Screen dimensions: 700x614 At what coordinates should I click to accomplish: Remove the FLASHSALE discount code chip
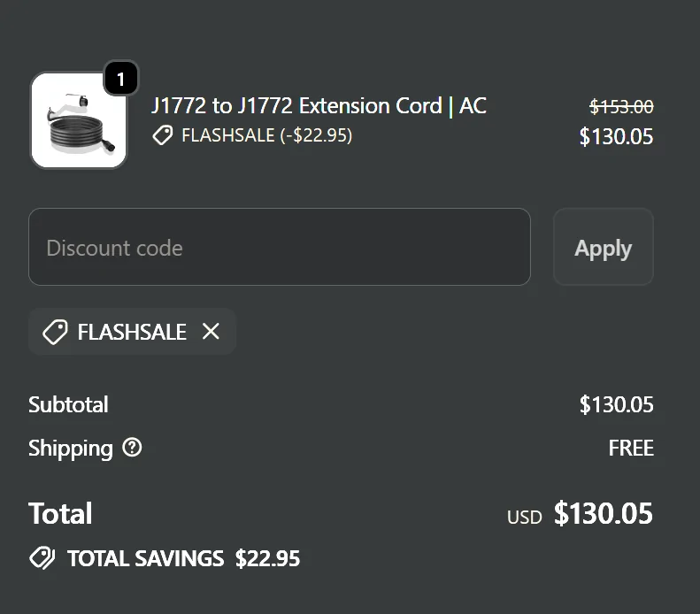coord(211,332)
